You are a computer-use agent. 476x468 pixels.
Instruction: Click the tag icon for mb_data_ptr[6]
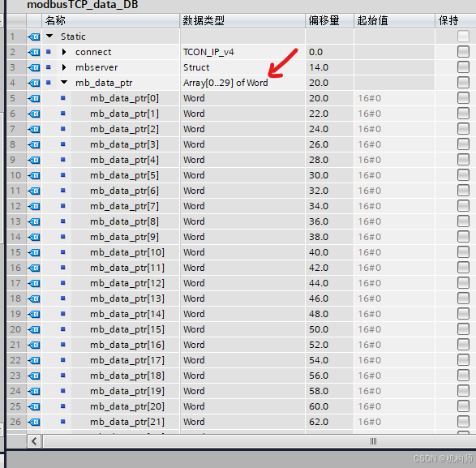click(34, 191)
